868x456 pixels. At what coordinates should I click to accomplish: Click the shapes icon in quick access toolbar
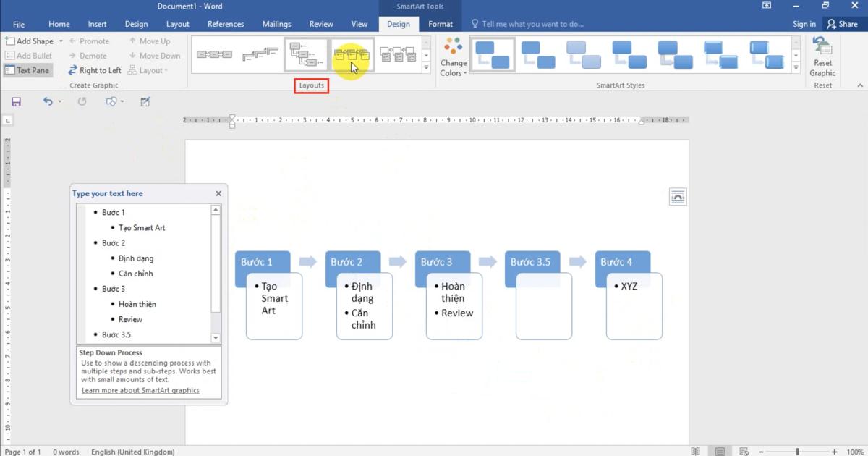111,102
